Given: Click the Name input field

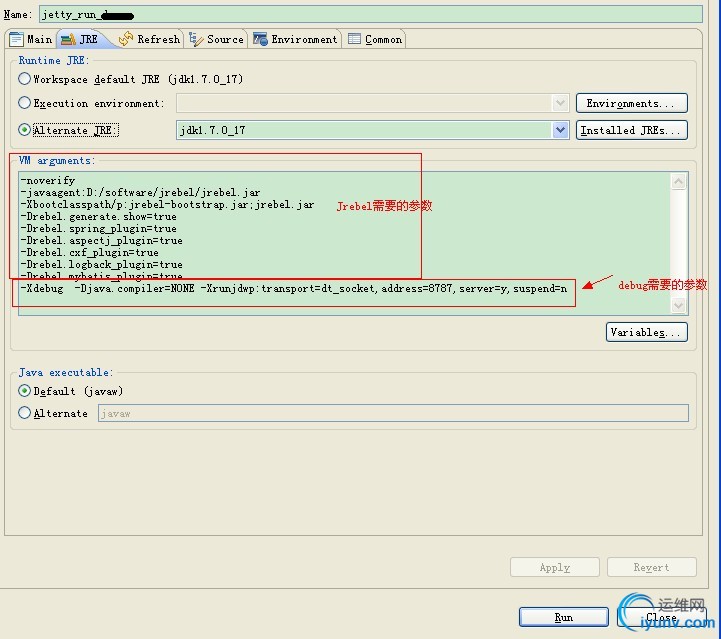Looking at the screenshot, I should 371,14.
